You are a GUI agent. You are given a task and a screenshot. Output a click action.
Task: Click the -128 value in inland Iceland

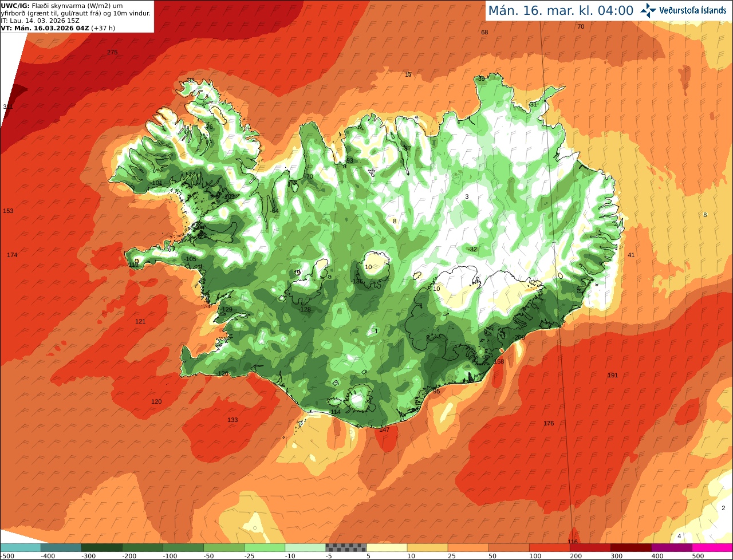click(305, 310)
